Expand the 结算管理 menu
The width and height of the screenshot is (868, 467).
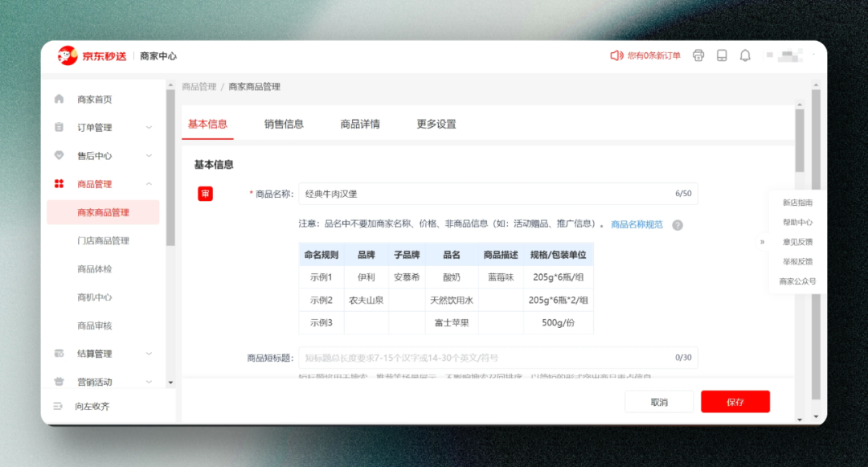(149, 354)
